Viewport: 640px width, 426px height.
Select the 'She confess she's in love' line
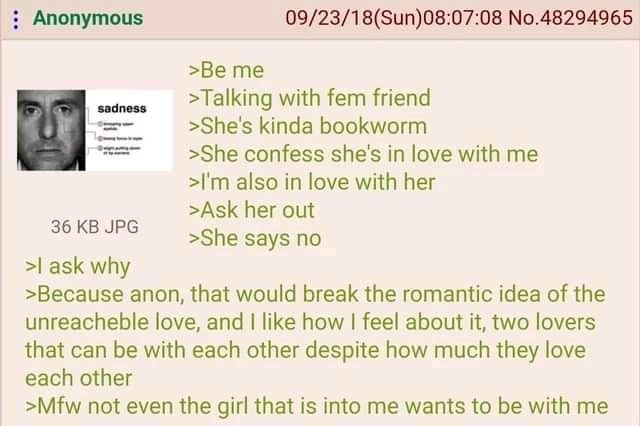(363, 154)
